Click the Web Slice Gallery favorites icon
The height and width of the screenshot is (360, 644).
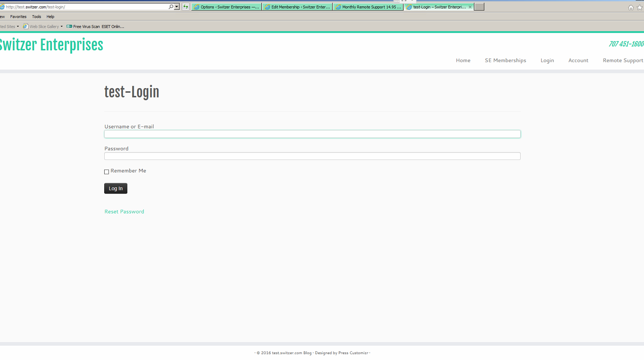pos(26,27)
